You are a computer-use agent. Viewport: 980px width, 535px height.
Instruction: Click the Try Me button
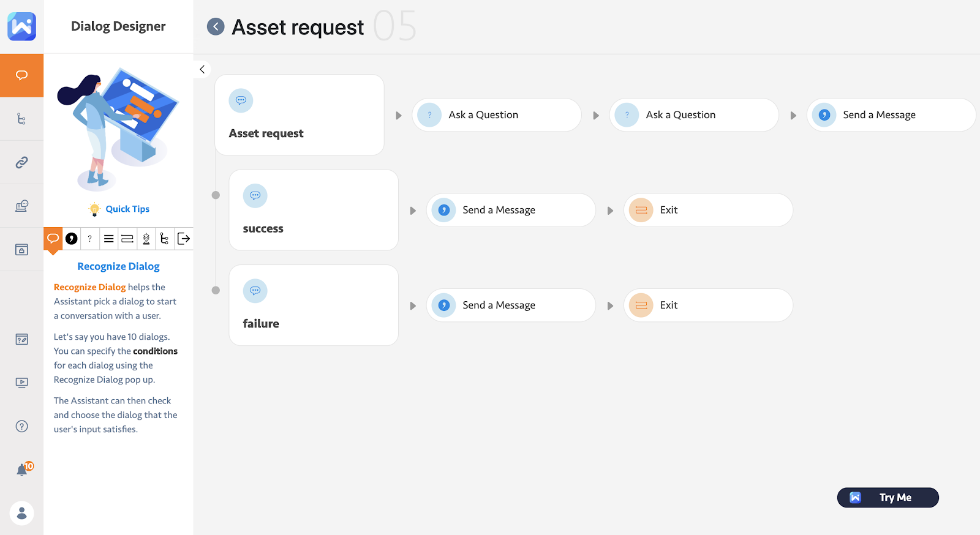888,498
